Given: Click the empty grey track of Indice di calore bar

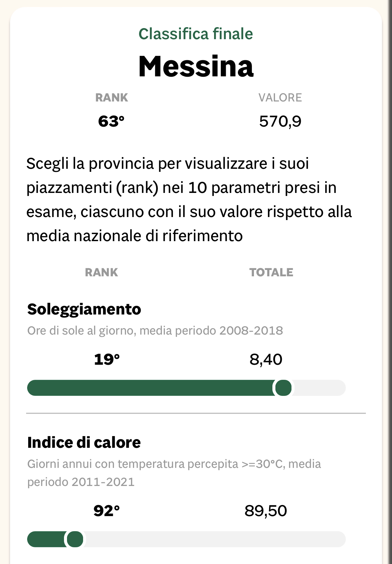Looking at the screenshot, I should tap(215, 539).
